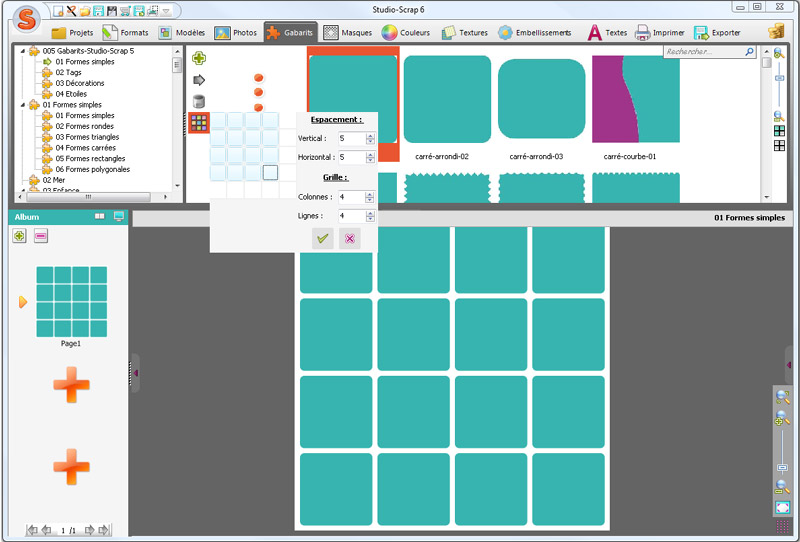Select the Page1 thumbnail in the Album
The image size is (800, 542).
coord(71,302)
